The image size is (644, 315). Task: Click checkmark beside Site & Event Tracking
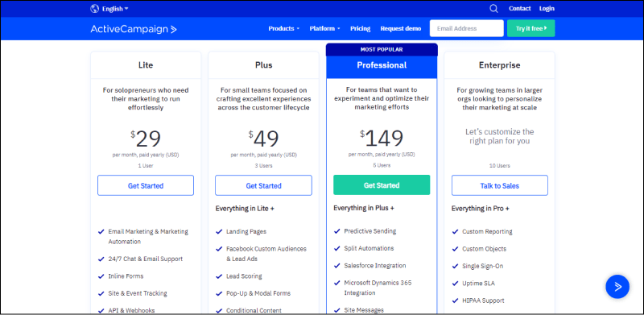[101, 293]
